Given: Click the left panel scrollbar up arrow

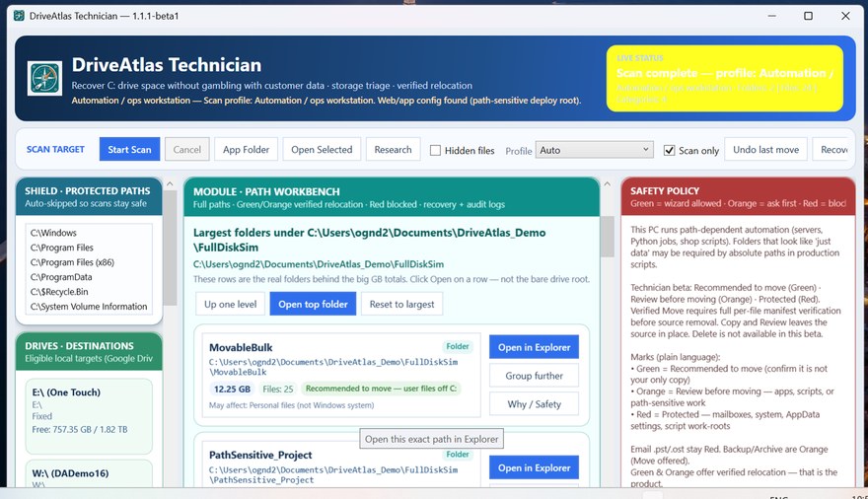Looking at the screenshot, I should pos(170,183).
